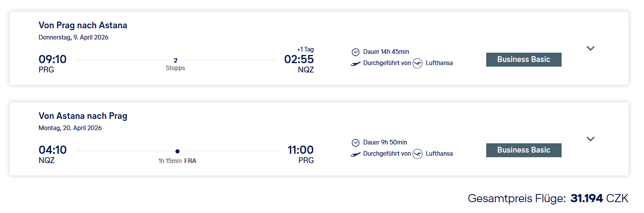Viewport: 644px width, 213px height.
Task: Click the clock icon beside Dauer 9h 50min
Action: click(355, 143)
